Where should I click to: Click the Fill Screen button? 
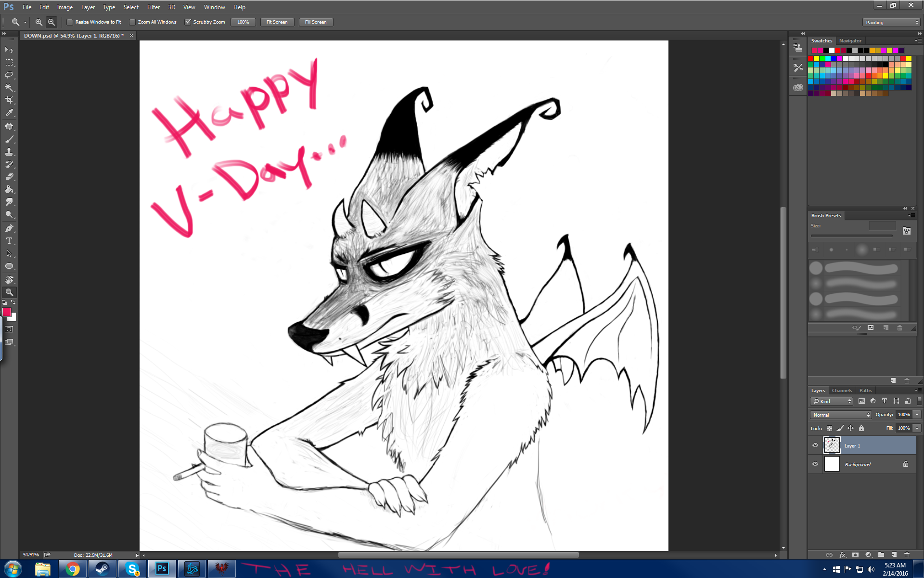tap(316, 22)
